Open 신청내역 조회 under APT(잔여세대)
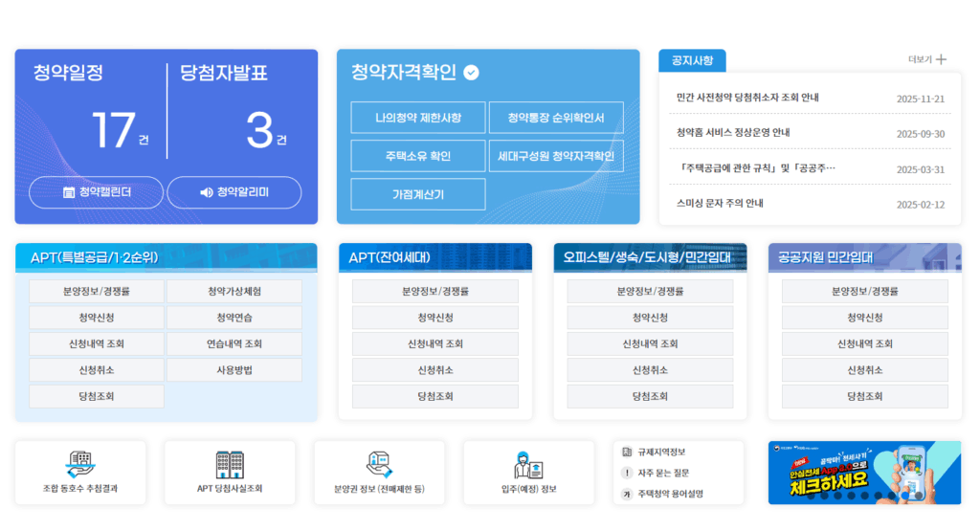980x530 pixels. [435, 343]
